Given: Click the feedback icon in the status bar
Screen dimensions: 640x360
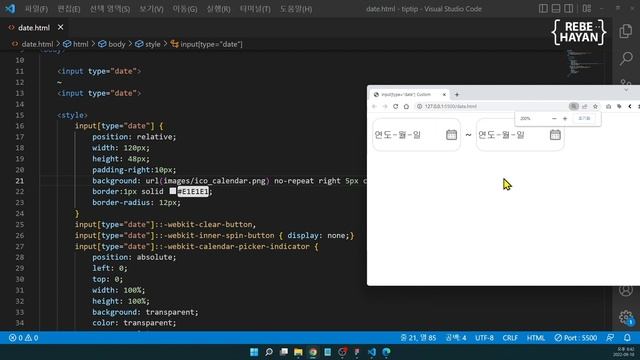Looking at the screenshot, I should tap(610, 338).
